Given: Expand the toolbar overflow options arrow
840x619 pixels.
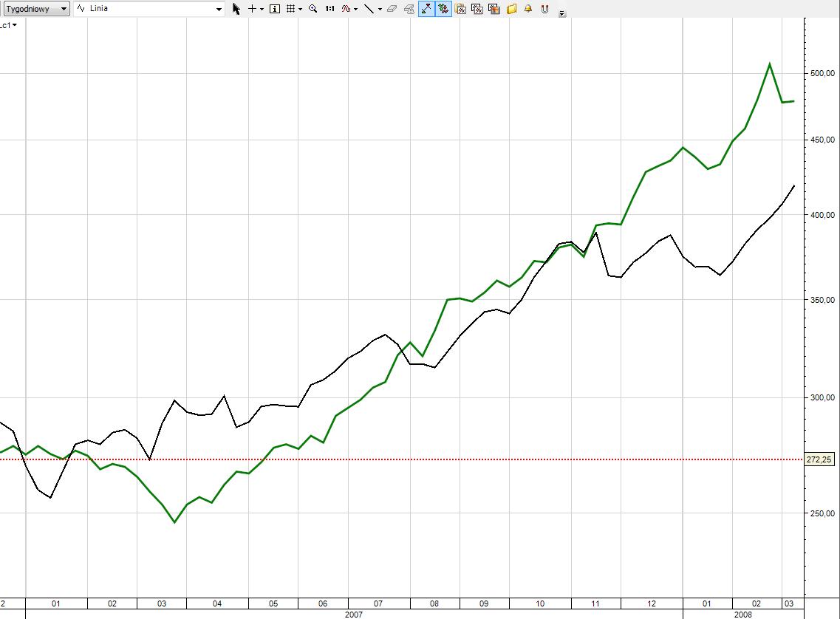Looking at the screenshot, I should pyautogui.click(x=562, y=13).
